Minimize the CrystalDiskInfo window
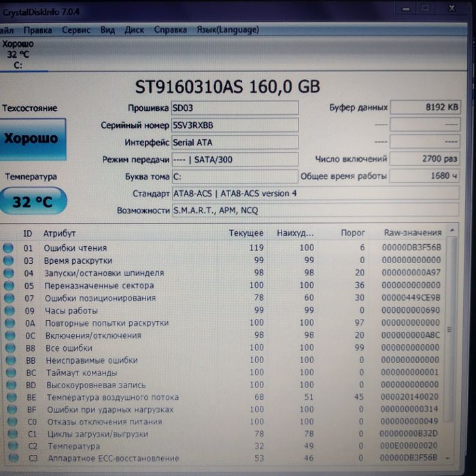Image resolution: width=476 pixels, height=476 pixels. point(406,9)
